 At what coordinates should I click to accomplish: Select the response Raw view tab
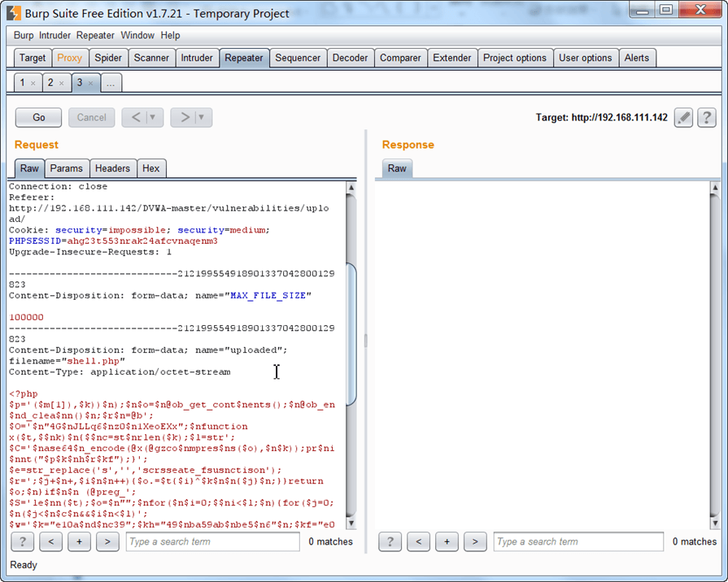pos(397,168)
